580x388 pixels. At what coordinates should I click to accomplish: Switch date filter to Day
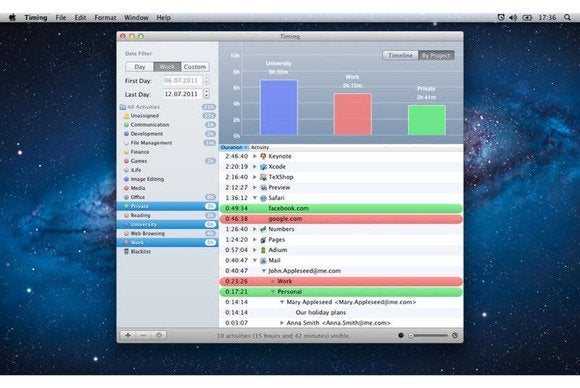click(x=140, y=67)
